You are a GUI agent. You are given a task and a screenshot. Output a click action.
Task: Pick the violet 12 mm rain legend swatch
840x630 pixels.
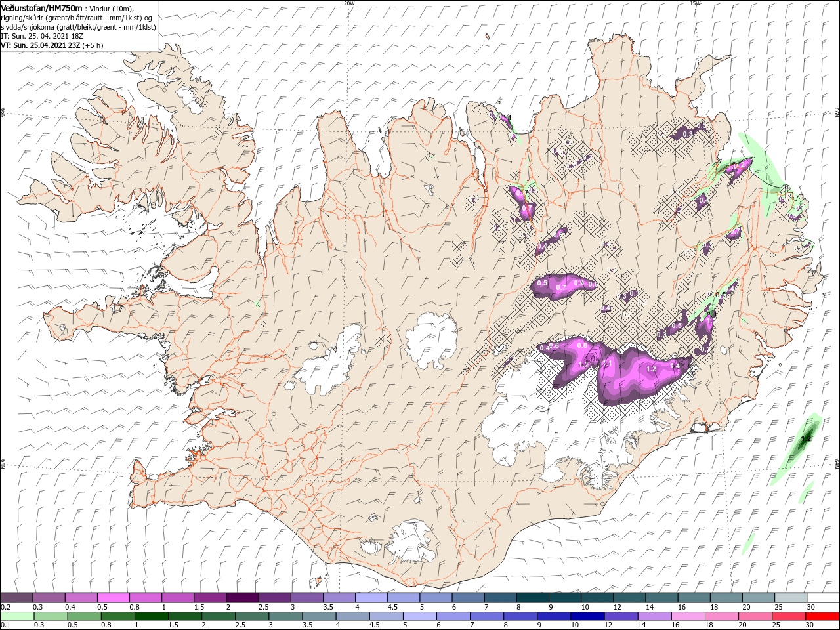coord(621,616)
